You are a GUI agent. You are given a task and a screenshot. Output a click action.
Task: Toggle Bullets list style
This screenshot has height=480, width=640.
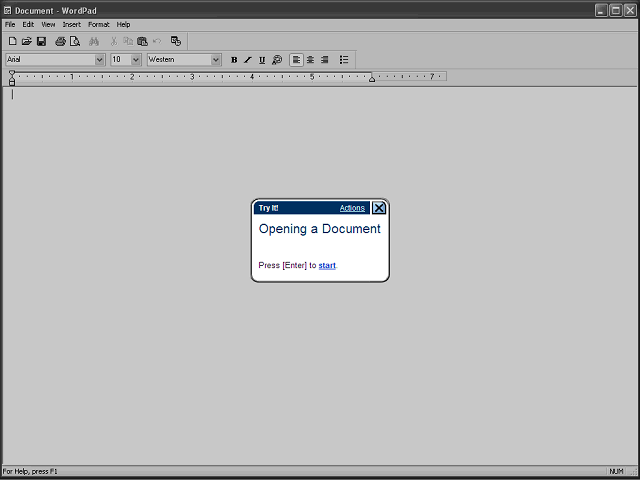click(x=344, y=60)
